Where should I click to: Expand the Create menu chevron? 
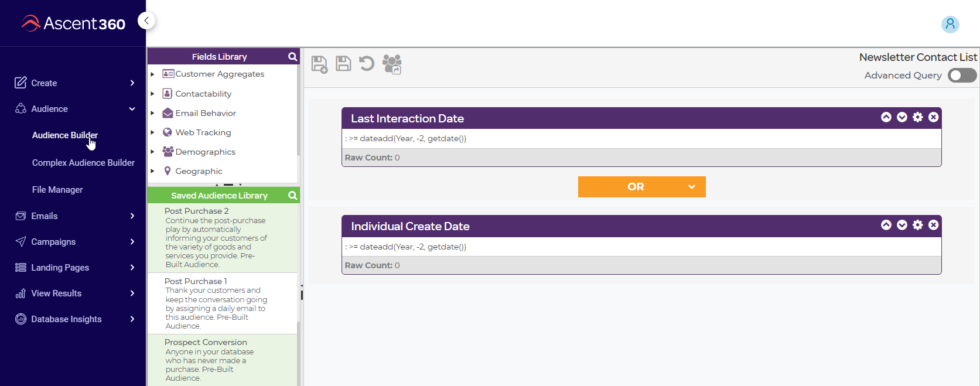pos(132,83)
